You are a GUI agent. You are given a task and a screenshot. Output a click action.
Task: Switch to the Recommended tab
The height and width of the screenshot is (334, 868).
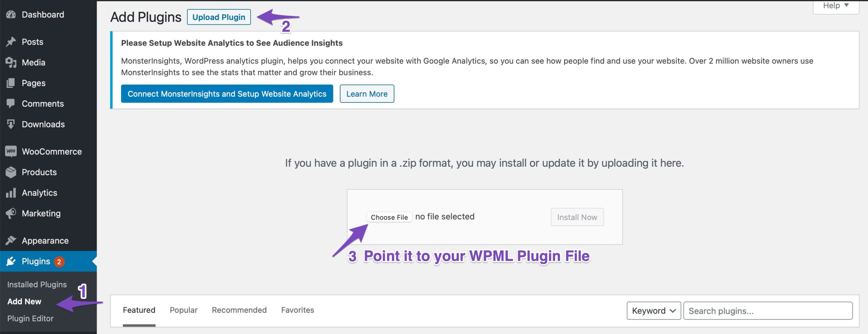pyautogui.click(x=239, y=310)
